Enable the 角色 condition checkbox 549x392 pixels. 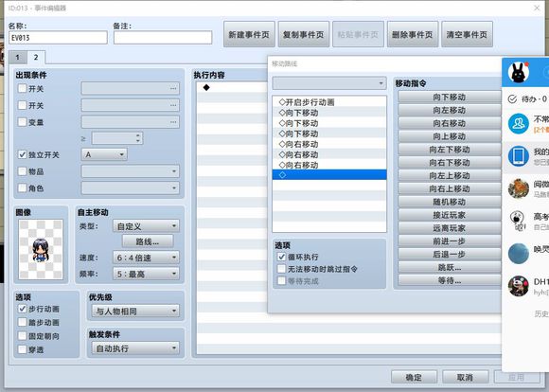[22, 188]
